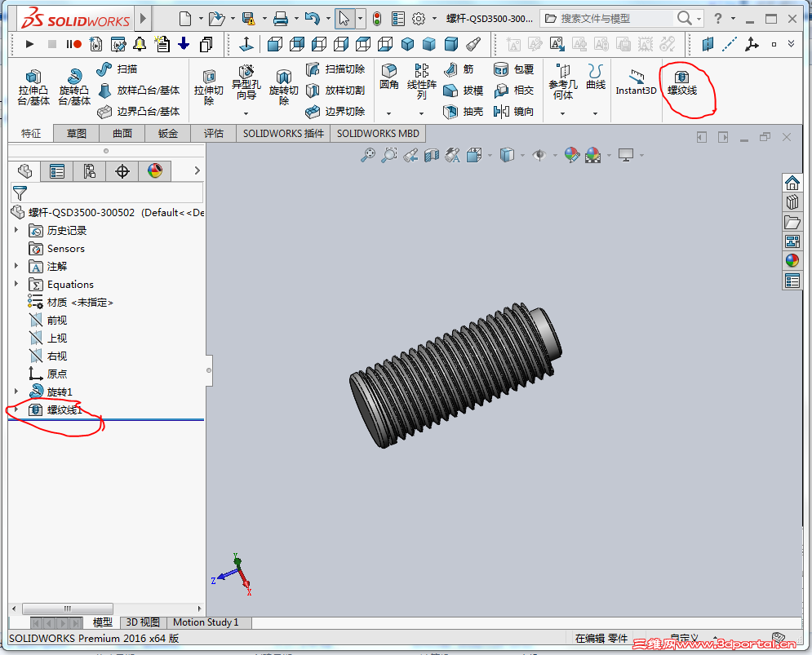Choose Lofted Boss/Base (放样凸台/基体)

[x=139, y=90]
